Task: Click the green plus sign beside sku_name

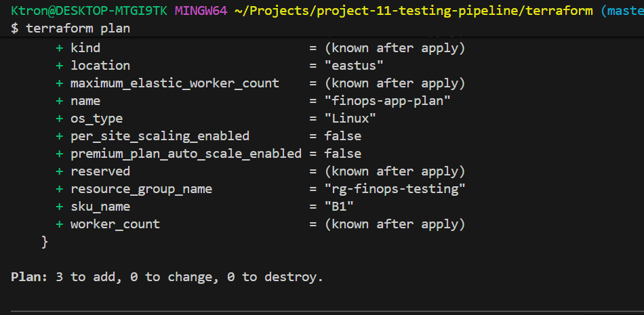Action: [x=60, y=207]
